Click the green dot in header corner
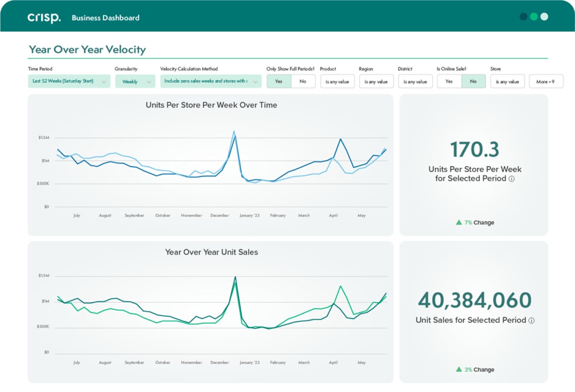The height and width of the screenshot is (392, 575). click(534, 17)
